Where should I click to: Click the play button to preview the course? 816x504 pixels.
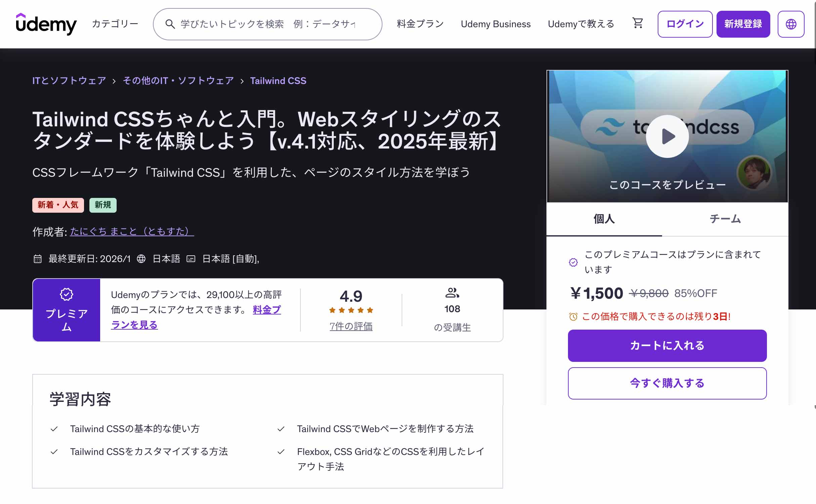pos(667,136)
